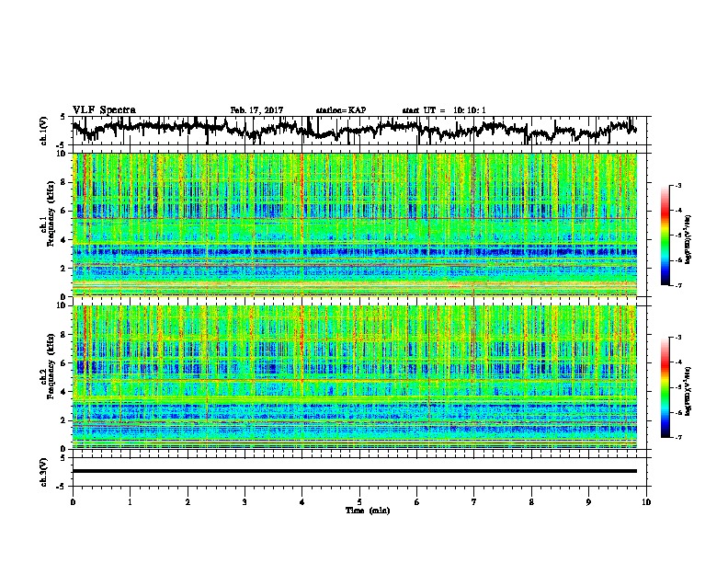Click the "station=KAP" header label
728x563 pixels.
coord(341,110)
